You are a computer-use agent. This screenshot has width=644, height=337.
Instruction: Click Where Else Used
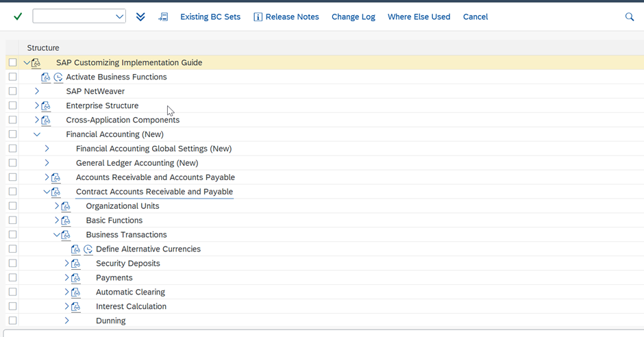click(x=419, y=17)
